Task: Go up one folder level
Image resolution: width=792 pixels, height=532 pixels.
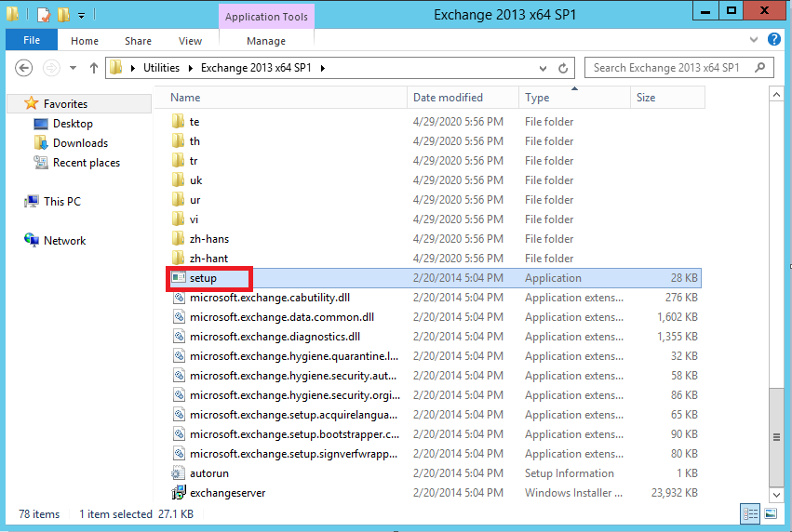Action: pyautogui.click(x=93, y=68)
